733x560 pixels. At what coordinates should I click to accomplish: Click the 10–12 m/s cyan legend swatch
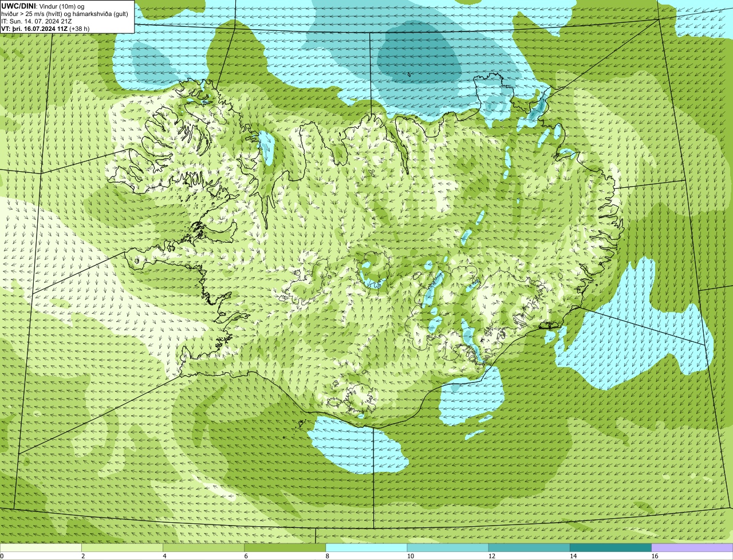tap(448, 548)
